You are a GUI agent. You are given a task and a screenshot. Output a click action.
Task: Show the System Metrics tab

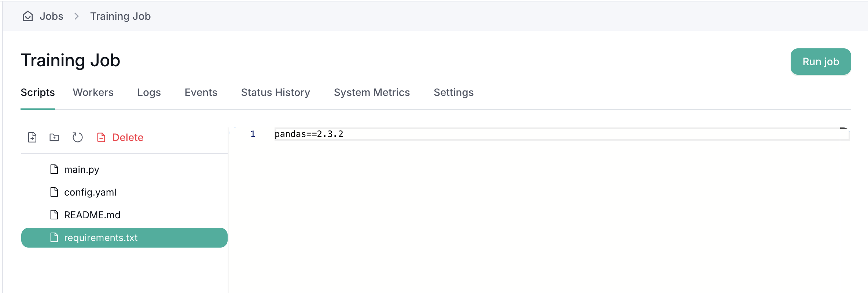pyautogui.click(x=372, y=92)
